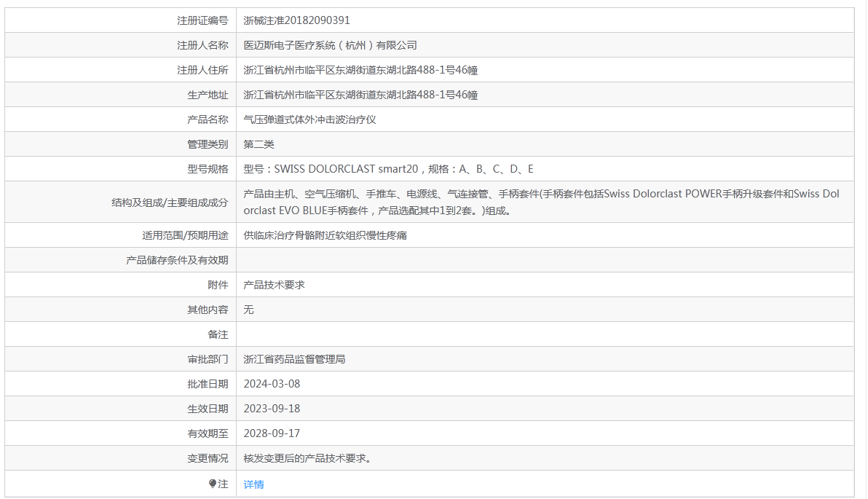Screen dimensions: 868x499
Task: Click the 批准日期 label
Action: click(x=208, y=384)
